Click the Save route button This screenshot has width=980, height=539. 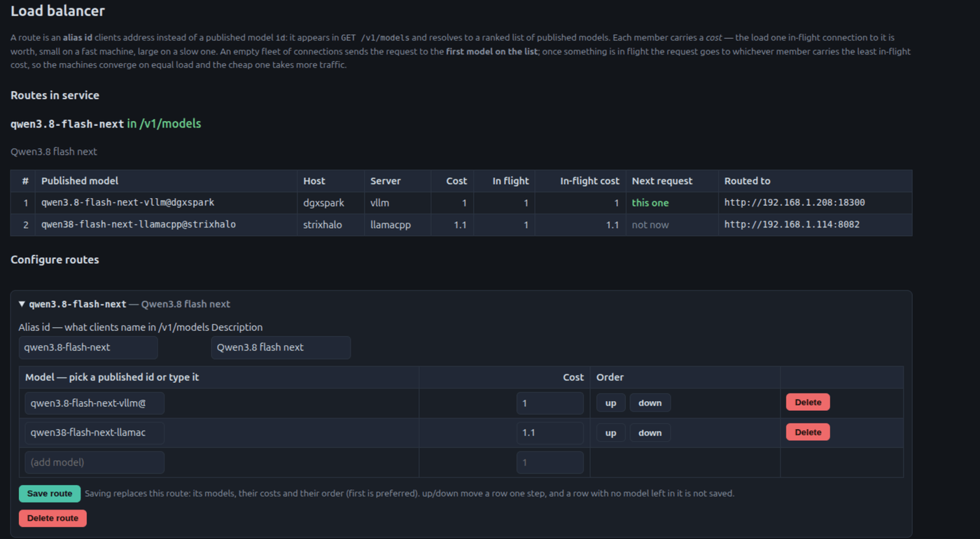pos(50,493)
